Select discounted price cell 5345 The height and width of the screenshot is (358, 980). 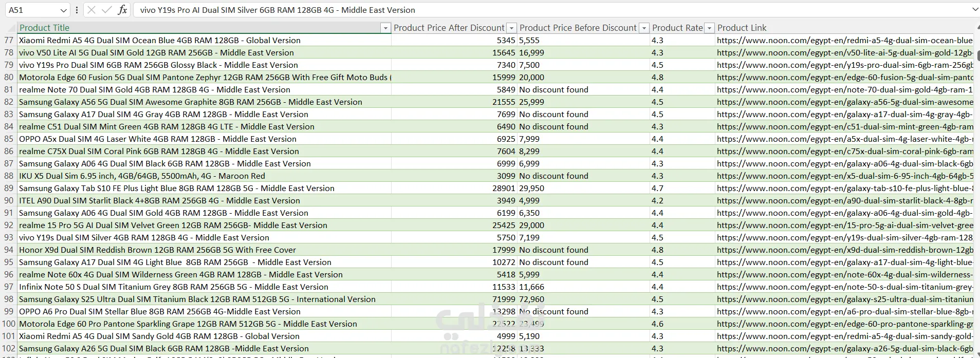[x=454, y=40]
